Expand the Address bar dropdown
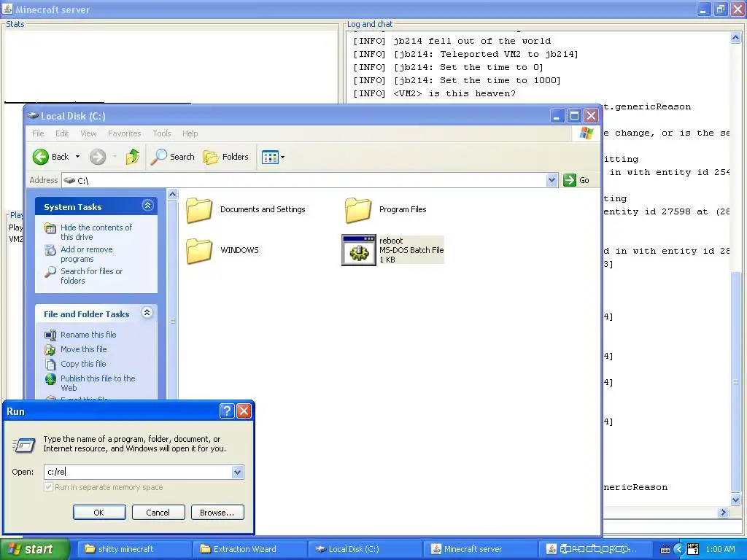Image resolution: width=747 pixels, height=560 pixels. [x=551, y=180]
